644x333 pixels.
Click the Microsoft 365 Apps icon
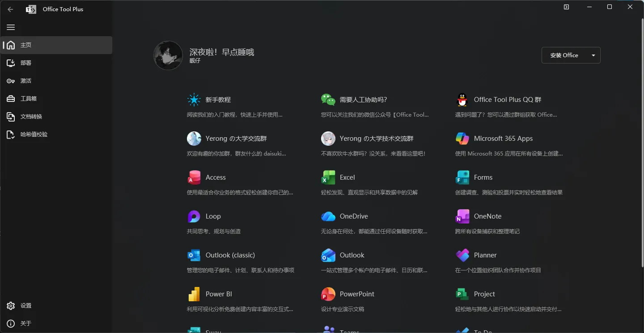pos(462,139)
